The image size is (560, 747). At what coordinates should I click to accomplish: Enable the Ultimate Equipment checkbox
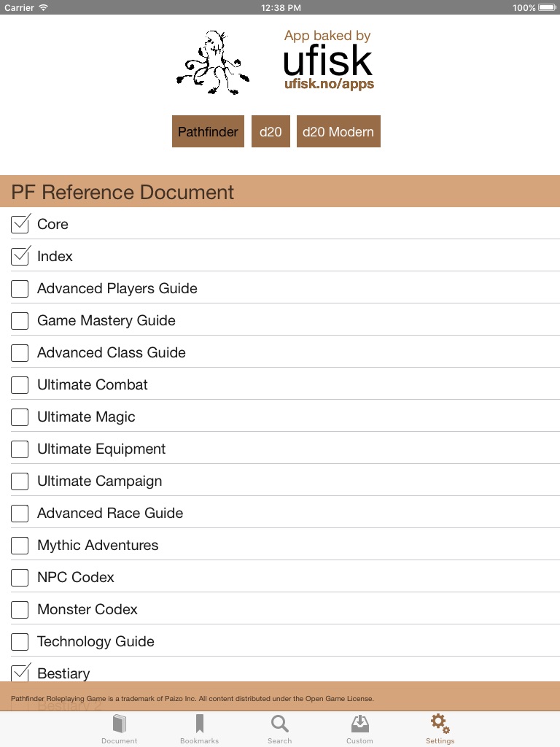click(20, 449)
